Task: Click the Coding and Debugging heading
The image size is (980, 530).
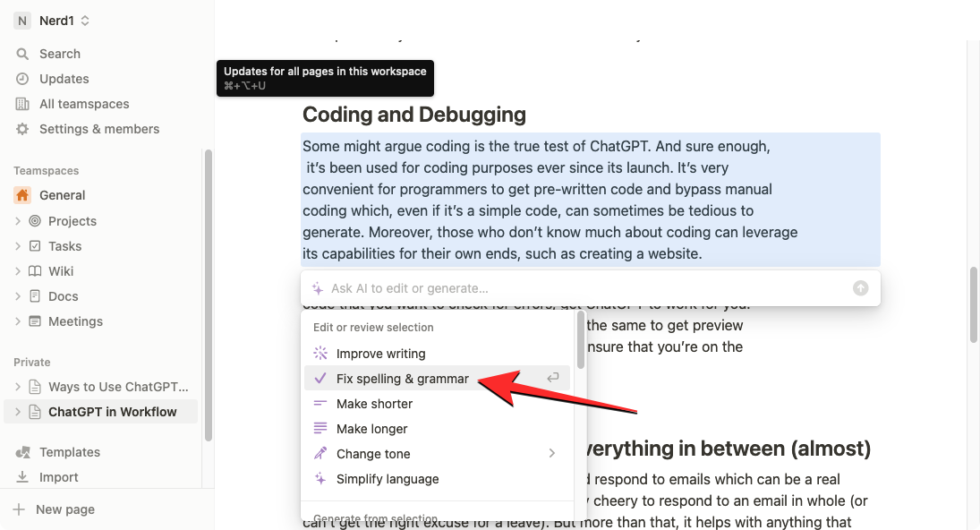Action: 414,115
